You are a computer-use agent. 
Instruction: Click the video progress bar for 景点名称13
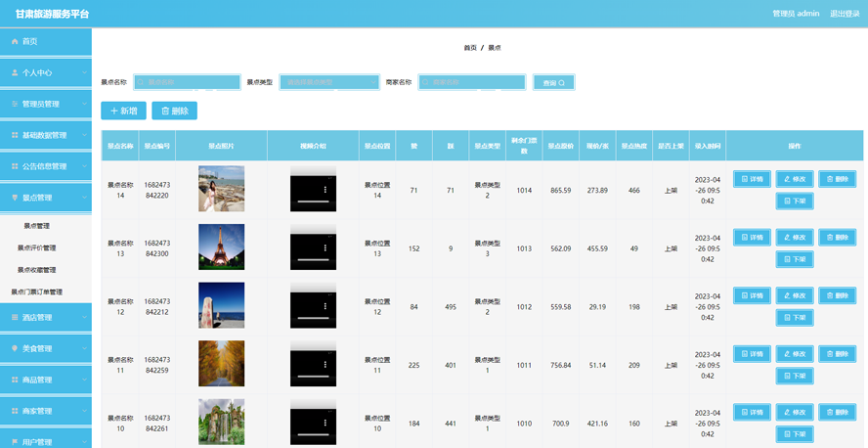click(313, 260)
